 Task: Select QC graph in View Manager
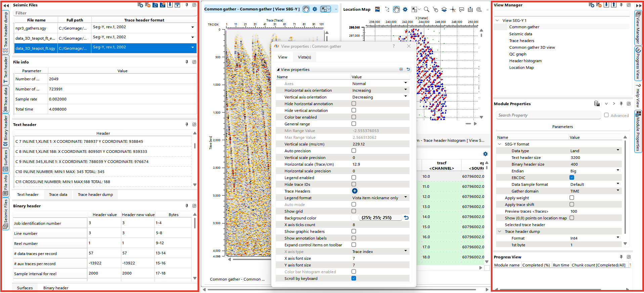click(x=517, y=54)
